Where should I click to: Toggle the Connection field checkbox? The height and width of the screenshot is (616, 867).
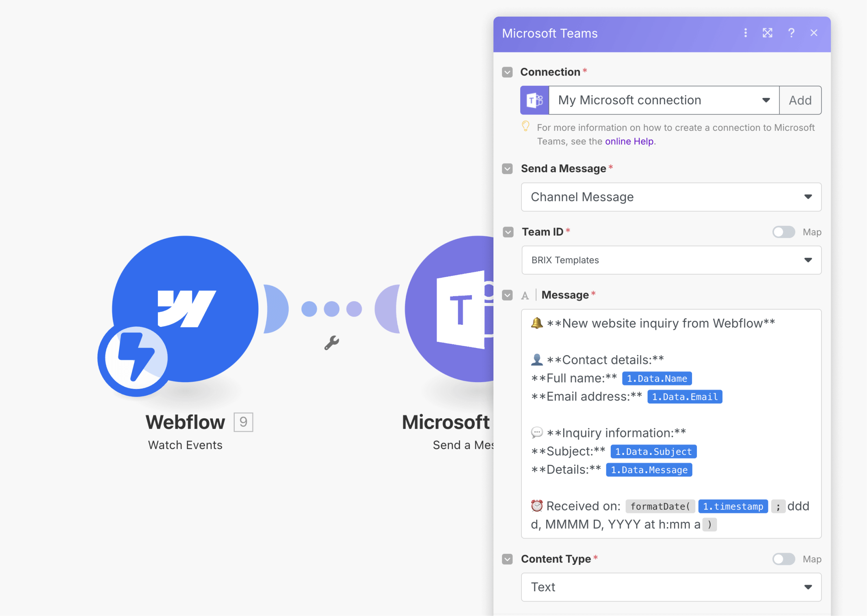coord(507,72)
